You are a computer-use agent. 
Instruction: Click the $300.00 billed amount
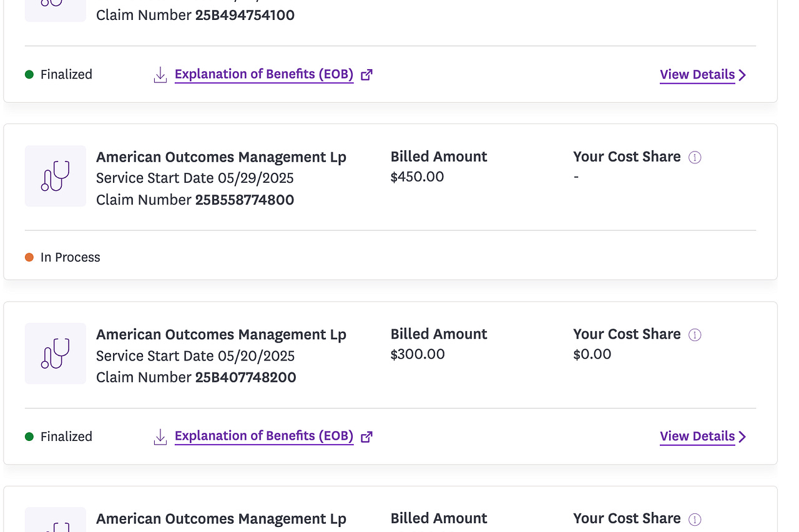(x=418, y=354)
